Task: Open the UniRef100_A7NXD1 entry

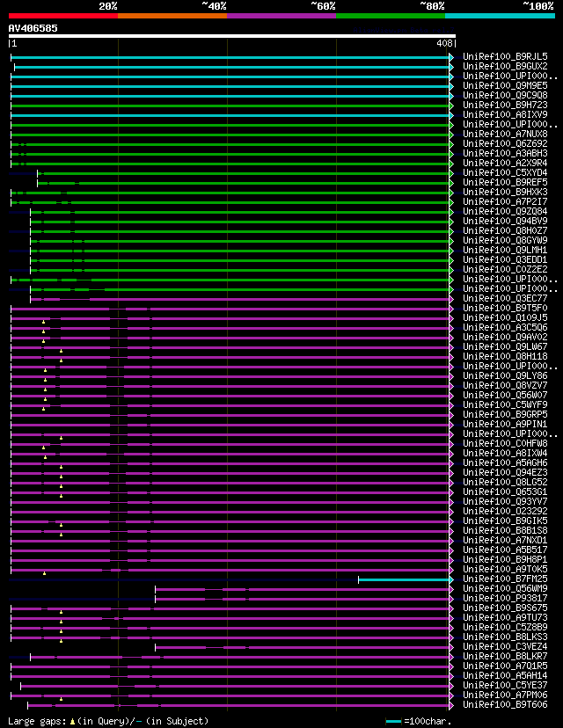Action: click(x=505, y=541)
